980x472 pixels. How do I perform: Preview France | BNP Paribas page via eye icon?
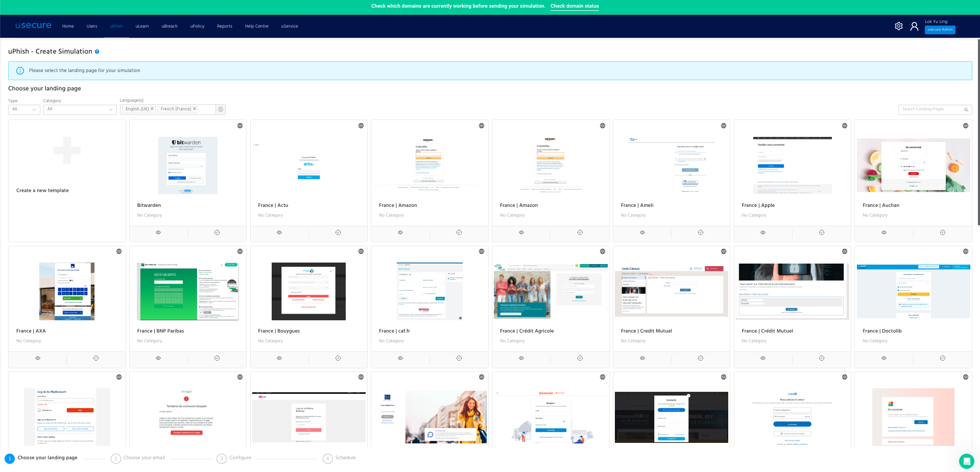pyautogui.click(x=158, y=358)
